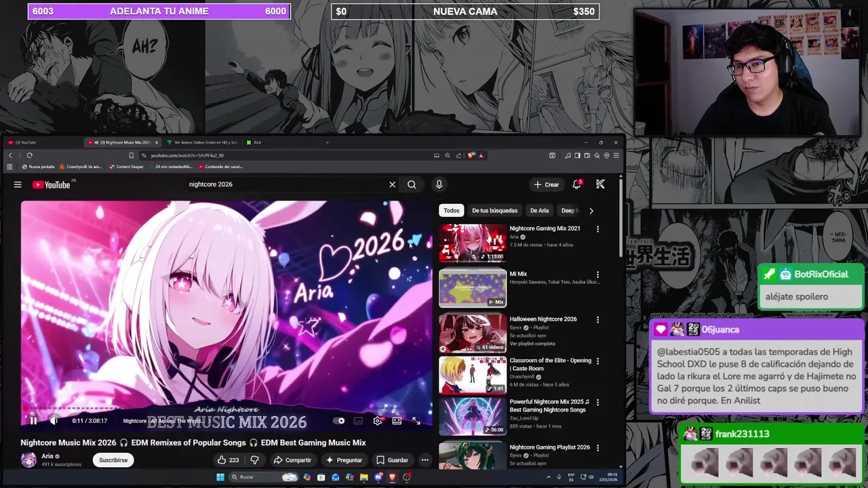Open File Explorer from the taskbar

pyautogui.click(x=363, y=477)
